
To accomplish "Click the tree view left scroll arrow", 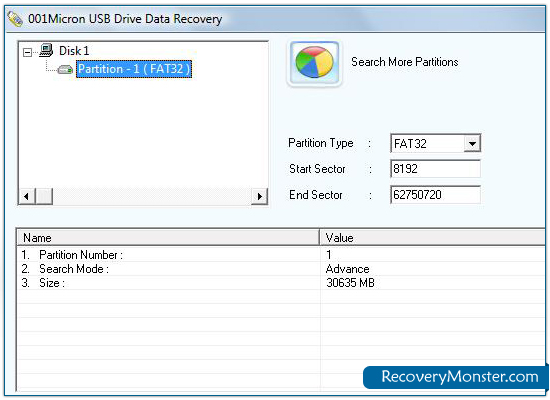I will pyautogui.click(x=27, y=196).
